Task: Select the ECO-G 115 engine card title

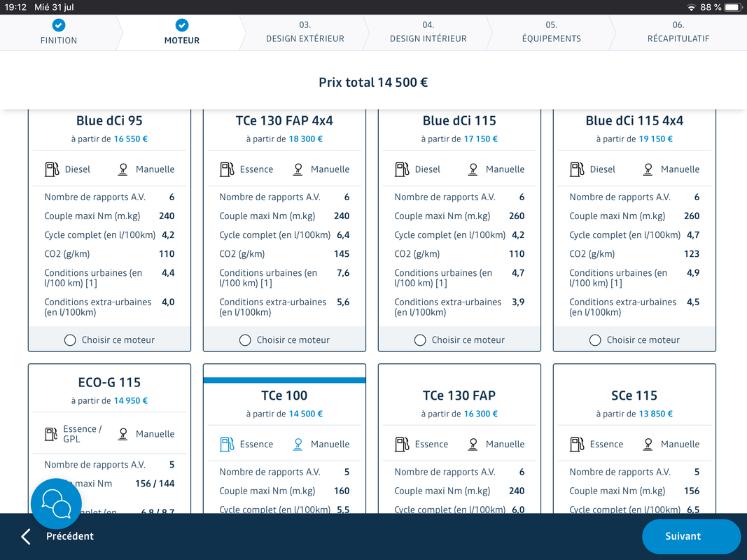Action: [x=109, y=382]
